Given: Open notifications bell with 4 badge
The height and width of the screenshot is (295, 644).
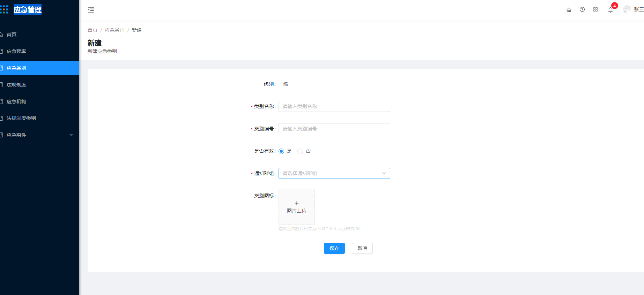Looking at the screenshot, I should coord(610,10).
